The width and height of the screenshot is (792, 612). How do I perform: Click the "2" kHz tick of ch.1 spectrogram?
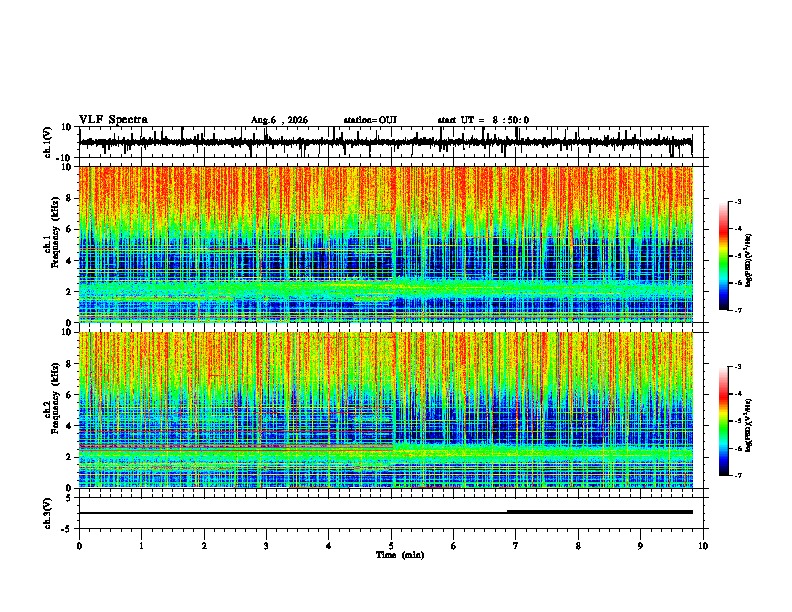69,291
